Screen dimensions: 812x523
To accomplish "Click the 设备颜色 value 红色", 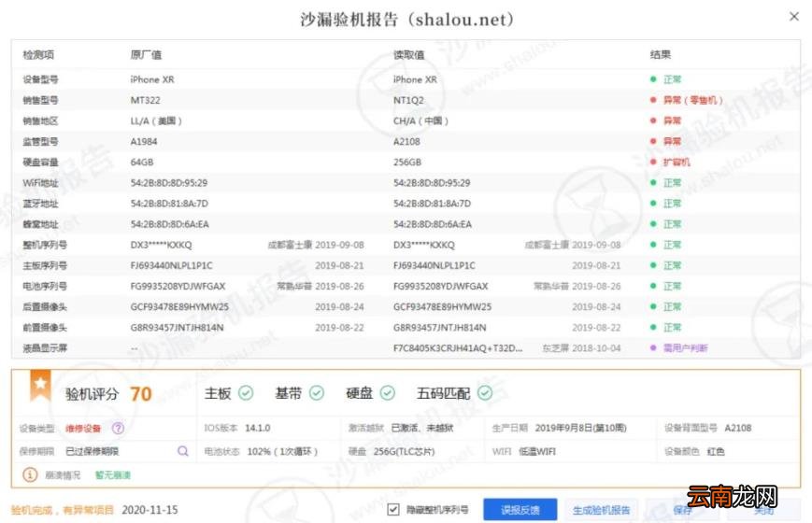I will 716,451.
